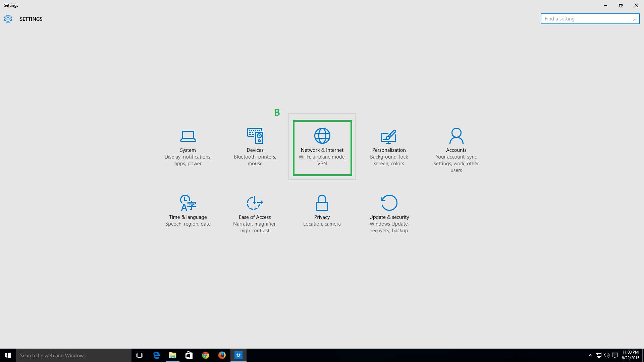This screenshot has width=644, height=362.
Task: Close the Settings window
Action: click(636, 5)
